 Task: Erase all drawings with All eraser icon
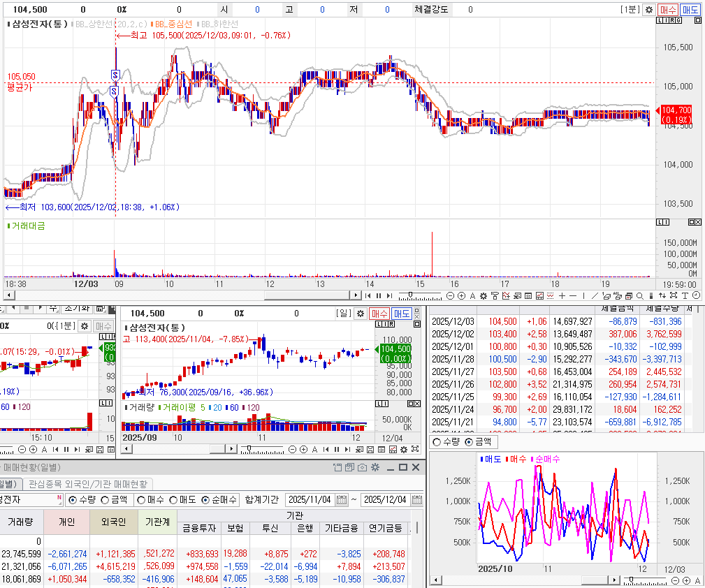click(618, 295)
